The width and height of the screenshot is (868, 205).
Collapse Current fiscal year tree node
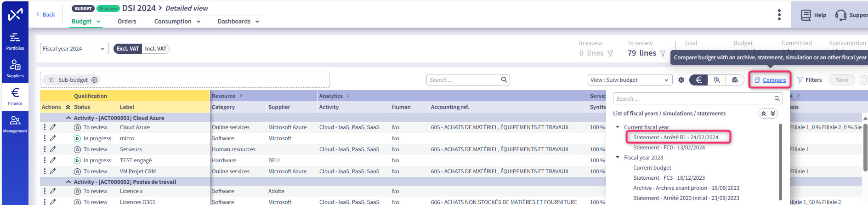coord(618,127)
